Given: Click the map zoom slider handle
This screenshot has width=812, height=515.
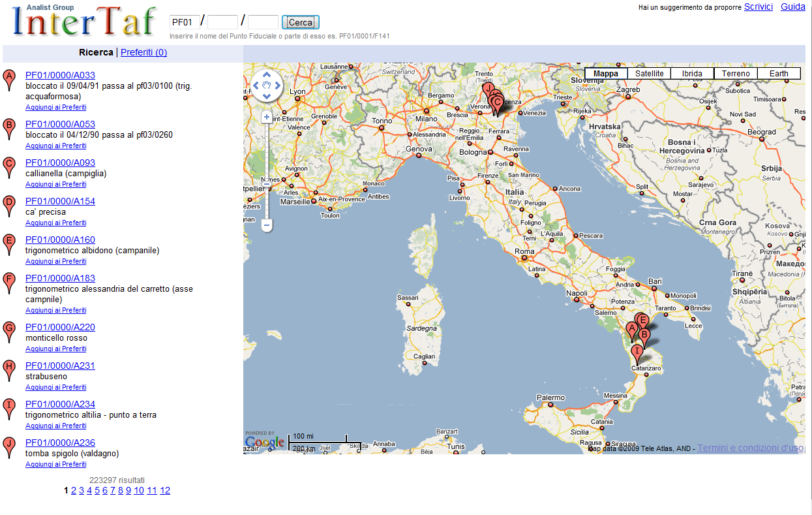Looking at the screenshot, I should tap(267, 184).
